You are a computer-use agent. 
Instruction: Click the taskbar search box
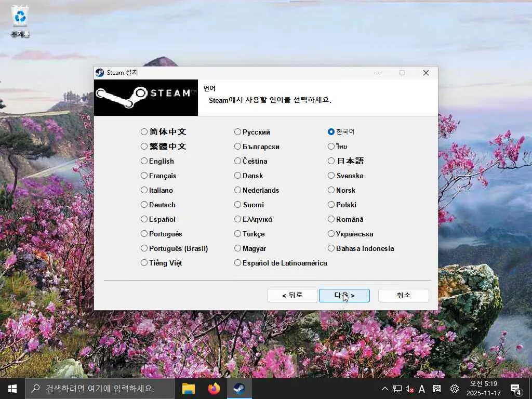point(100,389)
